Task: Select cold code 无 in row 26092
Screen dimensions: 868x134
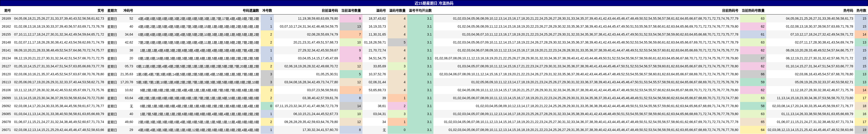Action: pyautogui.click(x=131, y=106)
